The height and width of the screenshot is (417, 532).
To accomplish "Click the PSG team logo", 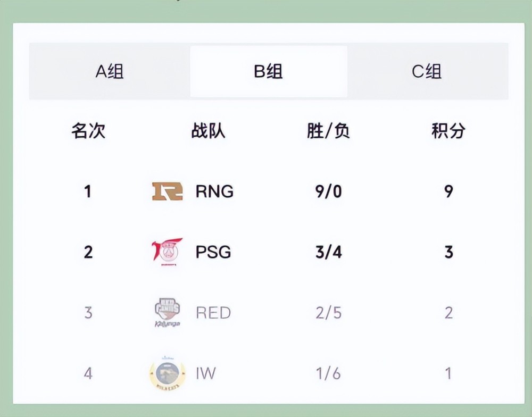I will click(167, 252).
